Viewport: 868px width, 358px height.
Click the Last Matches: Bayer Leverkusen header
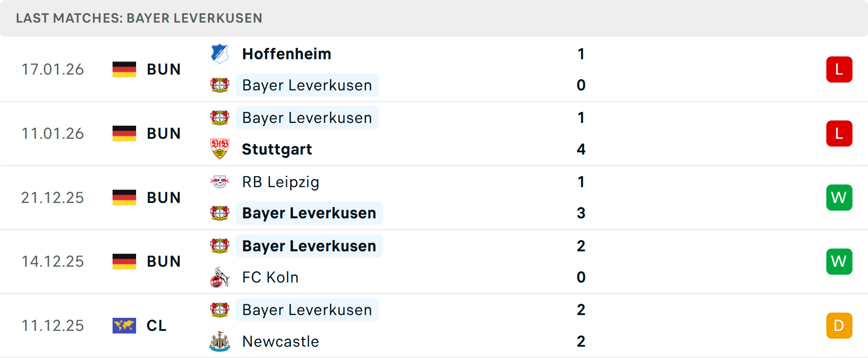click(x=139, y=18)
